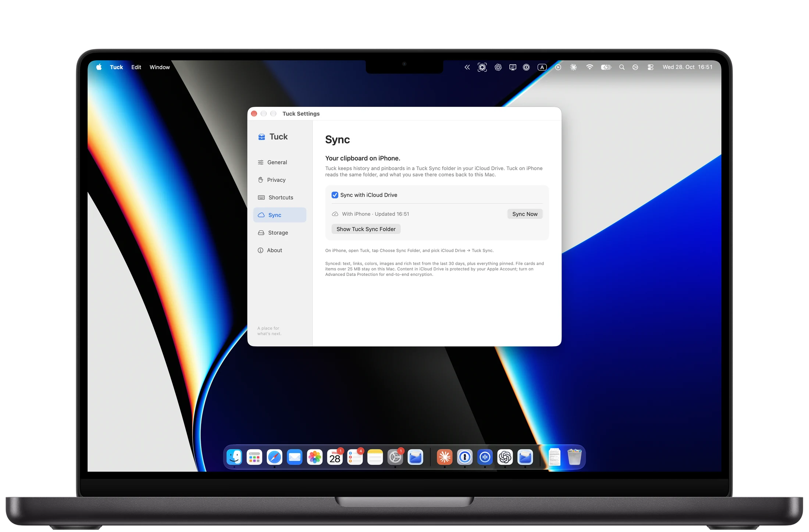The width and height of the screenshot is (809, 532).
Task: Click the display monitor icon in the menu bar
Action: (x=513, y=67)
